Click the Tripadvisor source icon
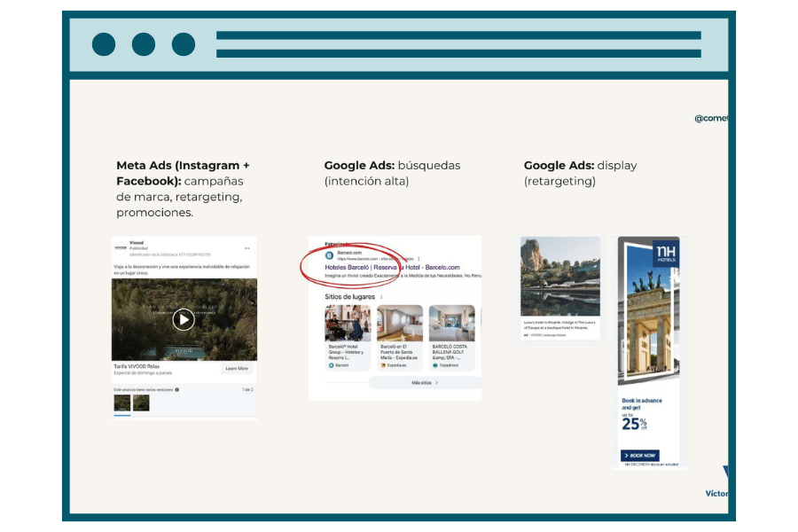Viewport: 798px width, 532px height. pyautogui.click(x=435, y=365)
